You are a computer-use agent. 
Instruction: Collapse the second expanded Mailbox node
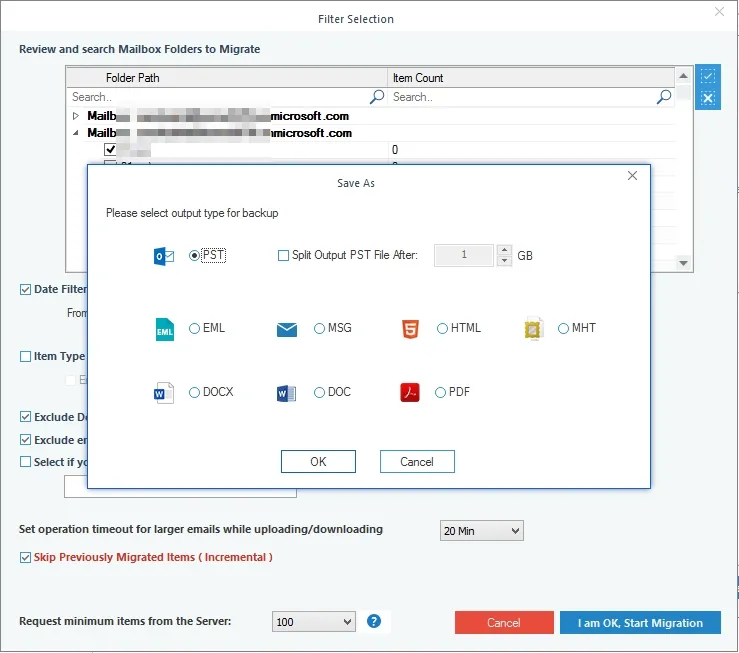click(76, 133)
